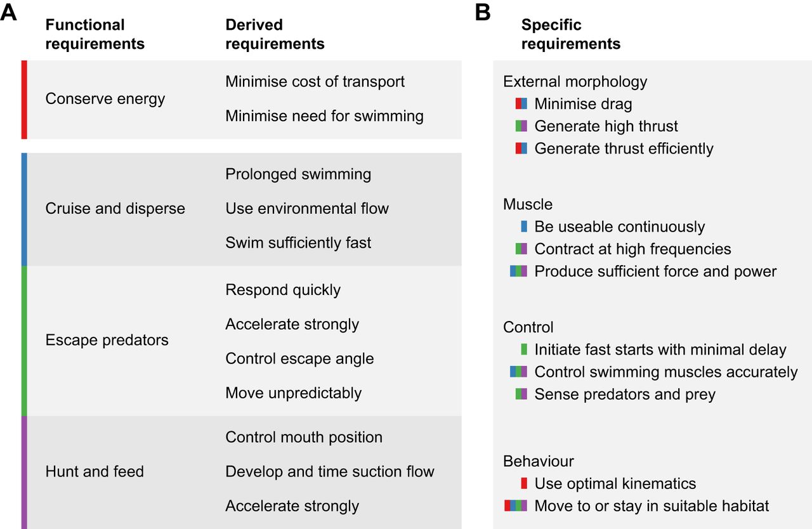Select the Specific requirements heading
This screenshot has height=529, width=812.
click(x=570, y=34)
